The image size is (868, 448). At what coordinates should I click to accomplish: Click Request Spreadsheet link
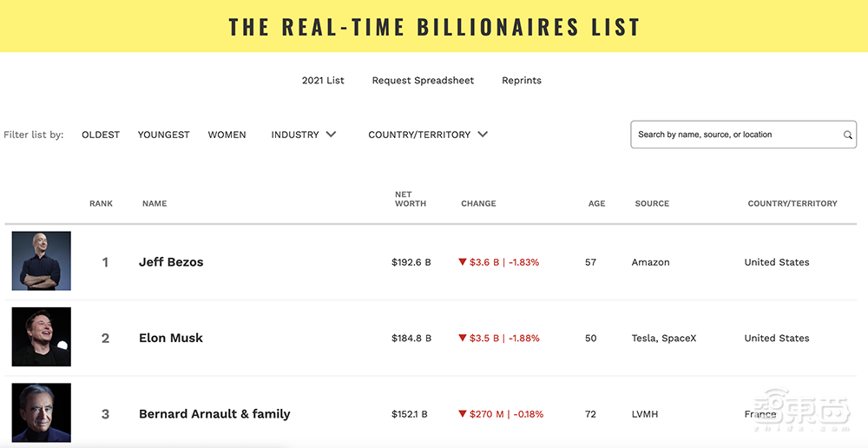click(x=423, y=81)
